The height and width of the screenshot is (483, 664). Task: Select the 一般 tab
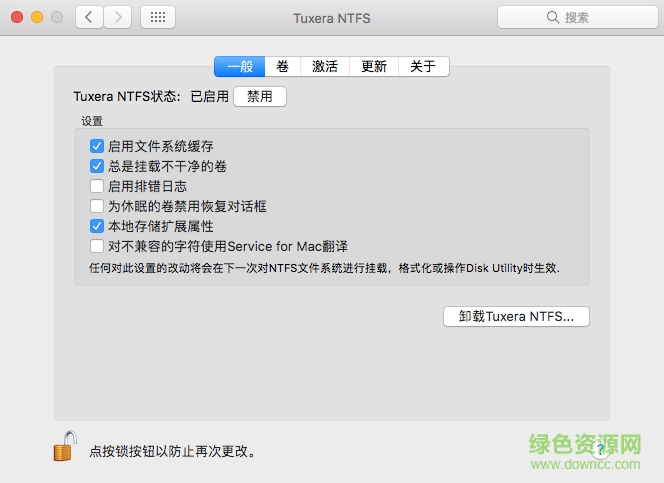point(240,66)
